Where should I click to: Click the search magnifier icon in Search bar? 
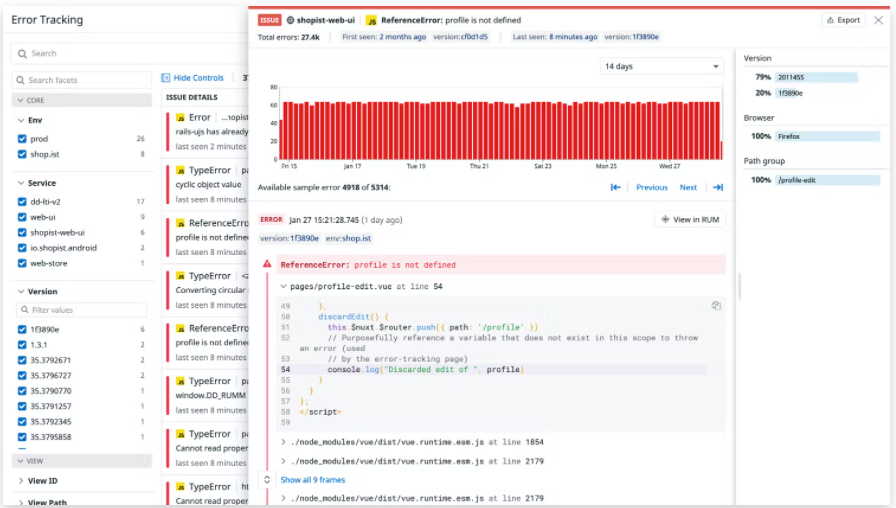[22, 54]
